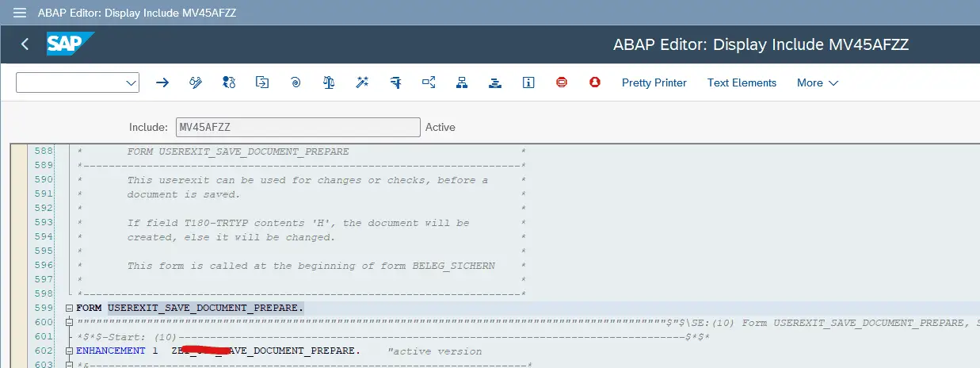Click the Include name field MV45AFZZ
This screenshot has width=980, height=368.
(298, 127)
